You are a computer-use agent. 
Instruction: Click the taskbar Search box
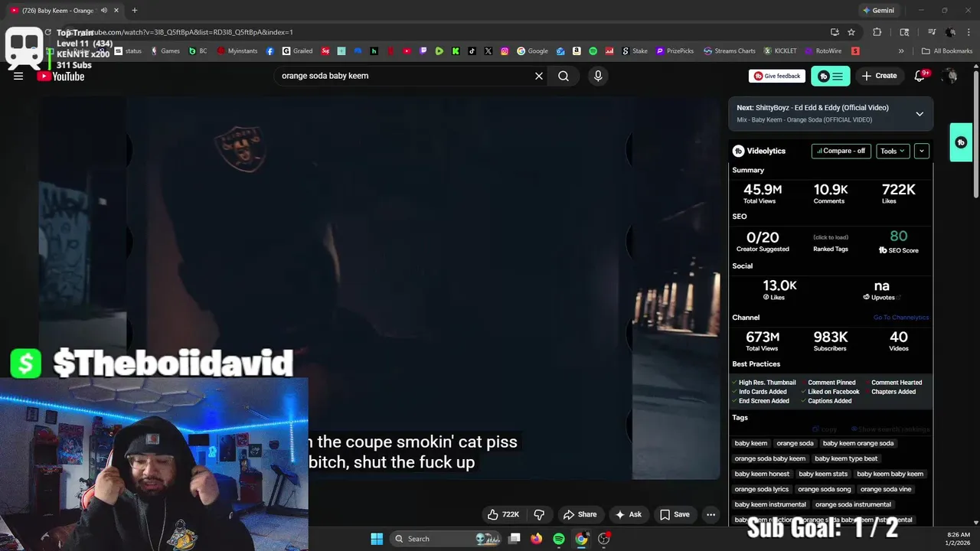point(446,539)
